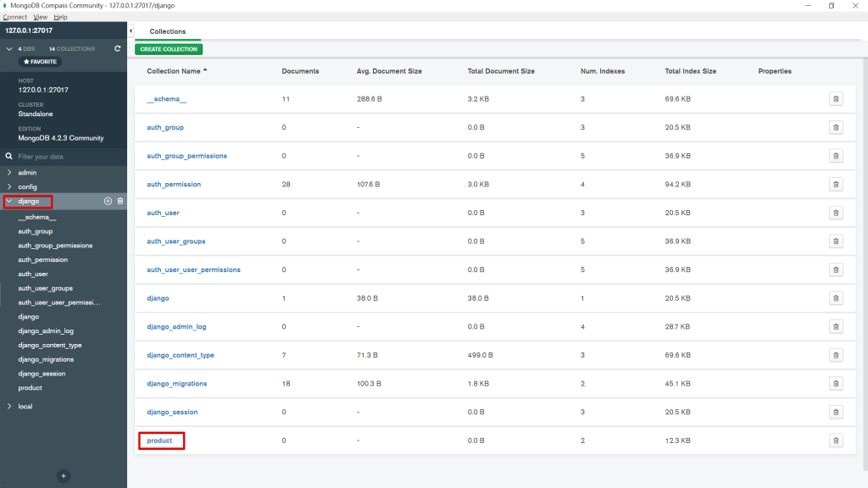Collapse the sidebar panel arrow
Viewport: 868px width, 488px height.
click(131, 31)
